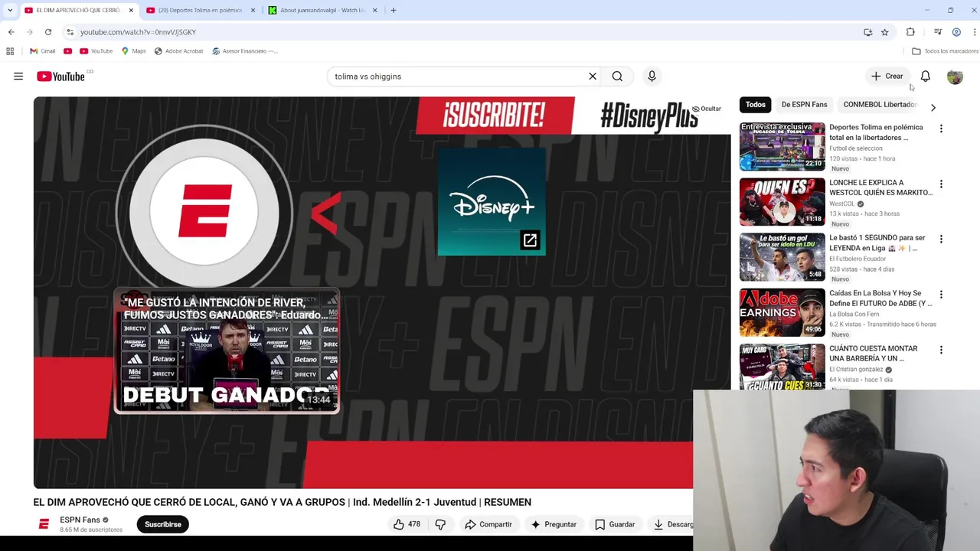Open the Asesor Financiero bookmark

pos(245,51)
